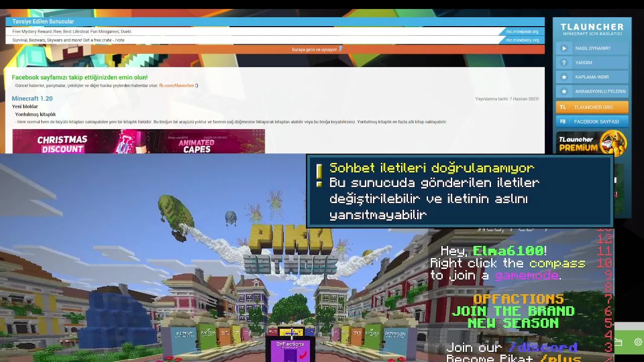This screenshot has width=644, height=362.
Task: Open the Nasıl Oynanır? guide
Action: [x=592, y=48]
